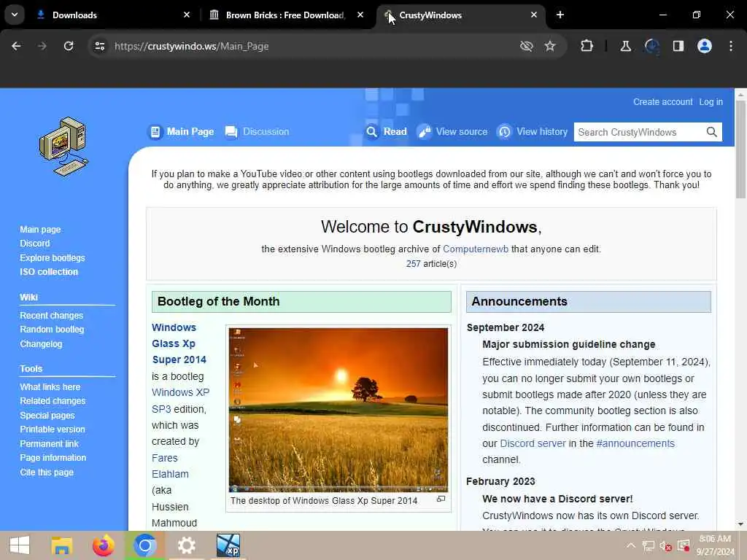Click the View history clock icon
Screen dimensions: 747x560
pyautogui.click(x=504, y=132)
